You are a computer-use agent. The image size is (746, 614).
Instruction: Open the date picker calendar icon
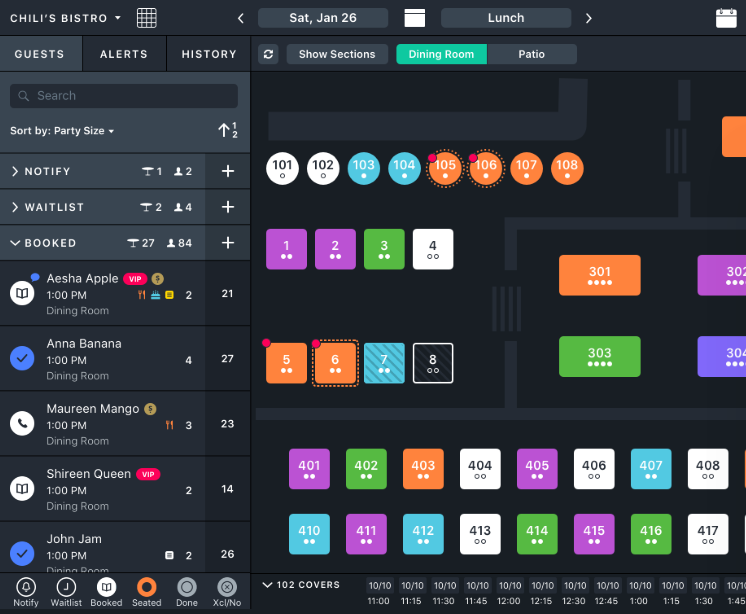tap(414, 18)
